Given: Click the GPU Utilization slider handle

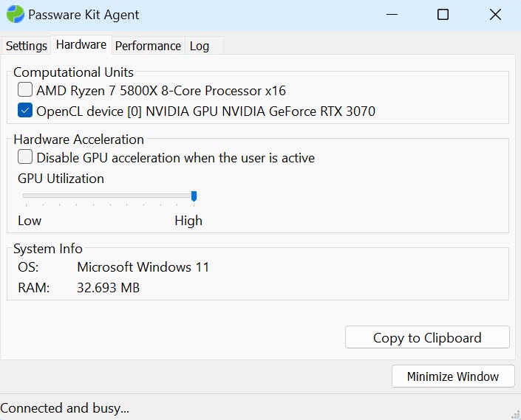Looking at the screenshot, I should (194, 196).
